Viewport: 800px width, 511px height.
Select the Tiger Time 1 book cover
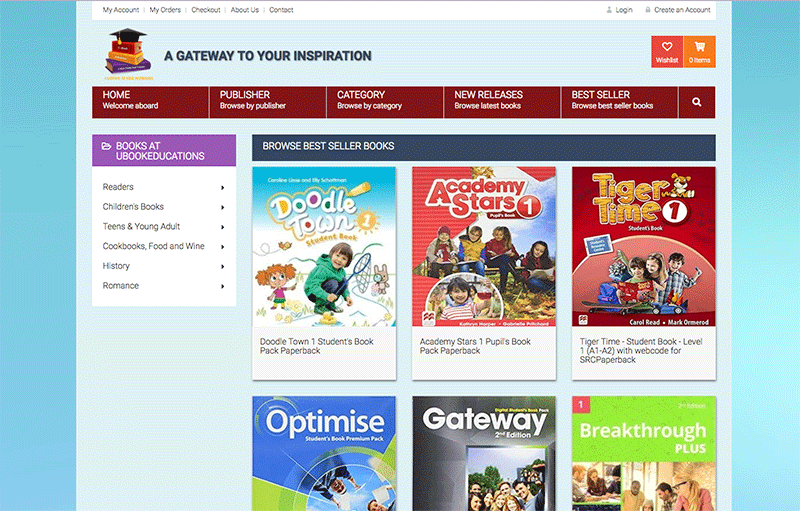[643, 247]
